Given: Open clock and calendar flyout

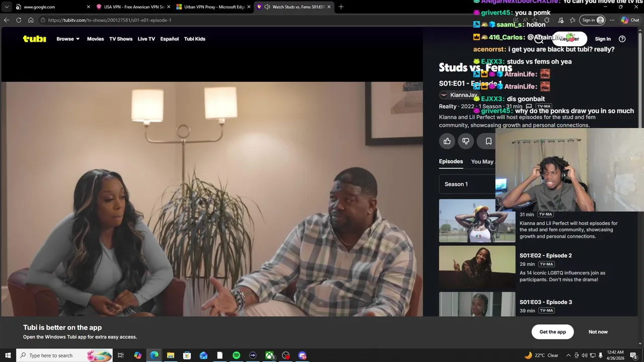Looking at the screenshot, I should (615, 355).
